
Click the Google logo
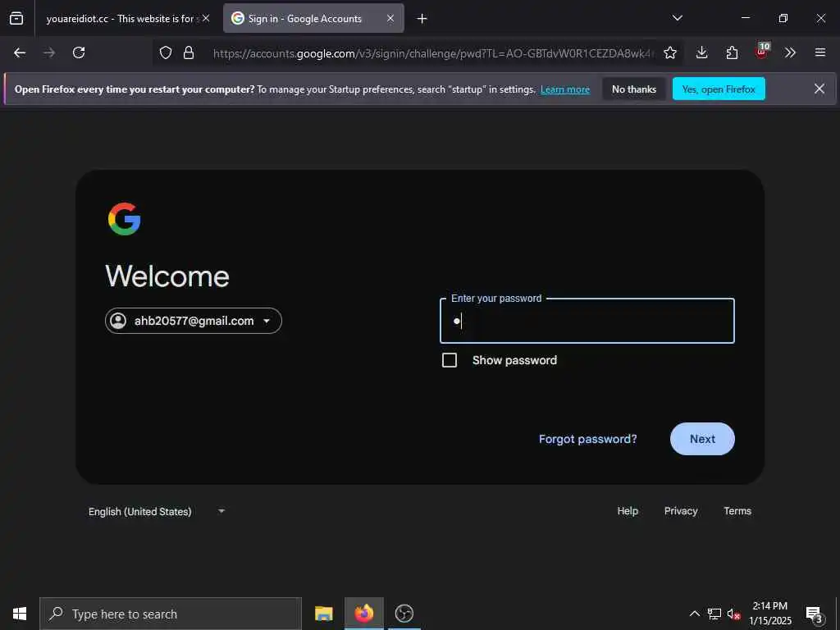click(125, 219)
